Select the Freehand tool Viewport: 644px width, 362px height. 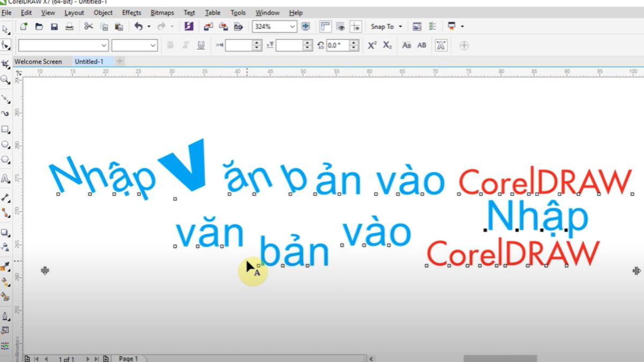pyautogui.click(x=5, y=99)
